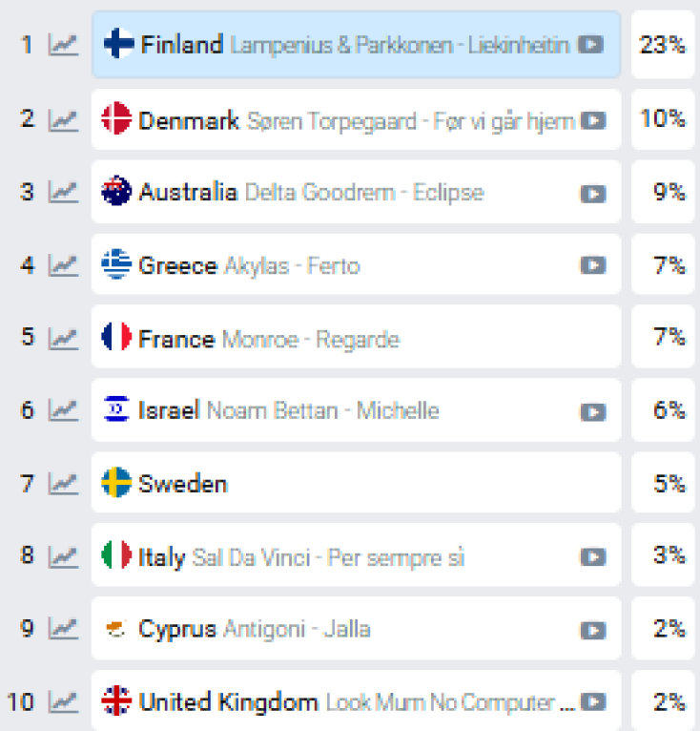Click the video icon in Denmark's row
Viewport: 700px width, 731px height.
click(x=592, y=119)
